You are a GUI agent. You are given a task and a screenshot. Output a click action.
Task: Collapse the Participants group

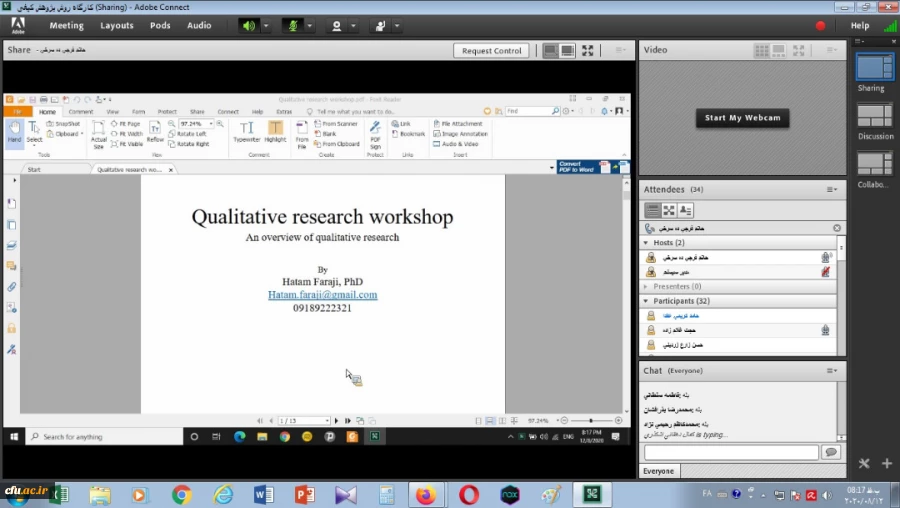tap(647, 301)
